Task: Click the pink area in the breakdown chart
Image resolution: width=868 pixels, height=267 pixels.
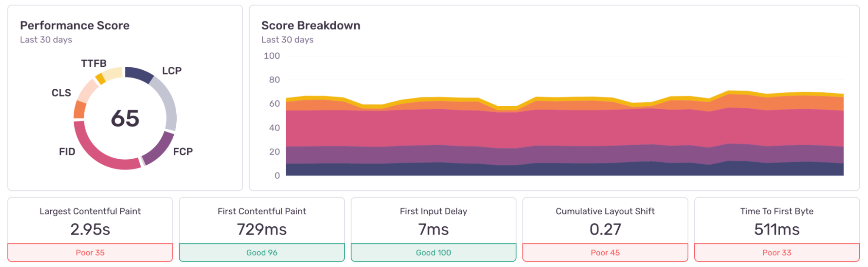Action: click(564, 128)
